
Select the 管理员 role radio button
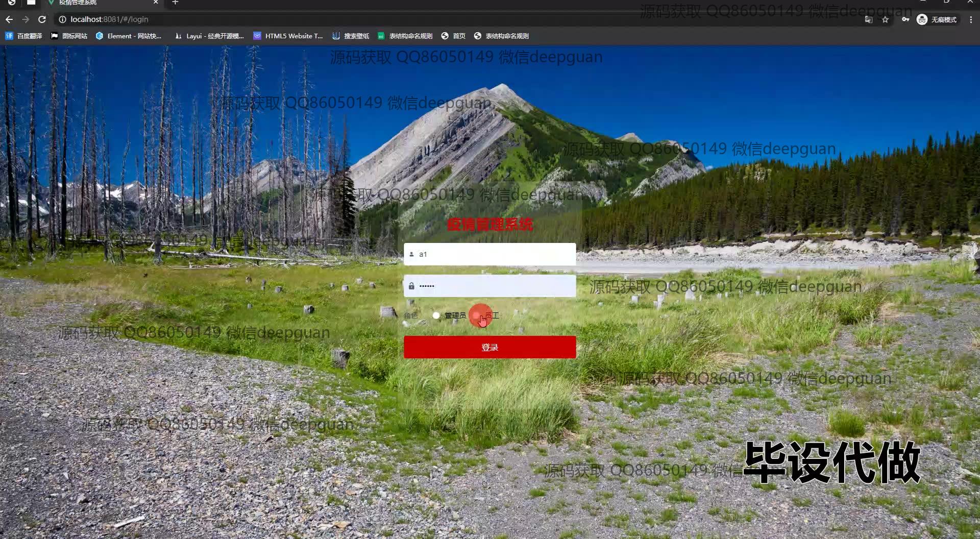point(436,315)
